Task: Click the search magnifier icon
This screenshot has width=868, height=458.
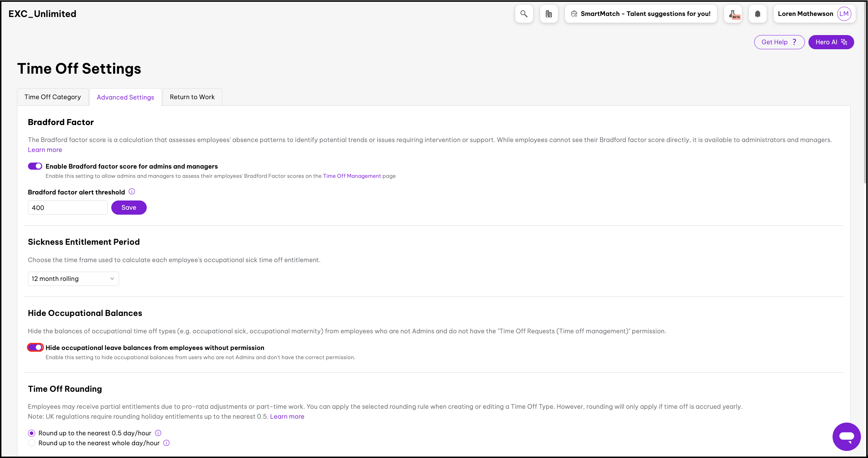Action: tap(523, 14)
